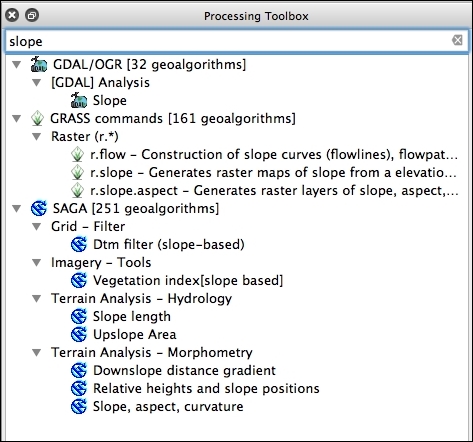This screenshot has width=473, height=442.
Task: Select Slope, aspect, curvature algorithm
Action: pyautogui.click(x=168, y=406)
